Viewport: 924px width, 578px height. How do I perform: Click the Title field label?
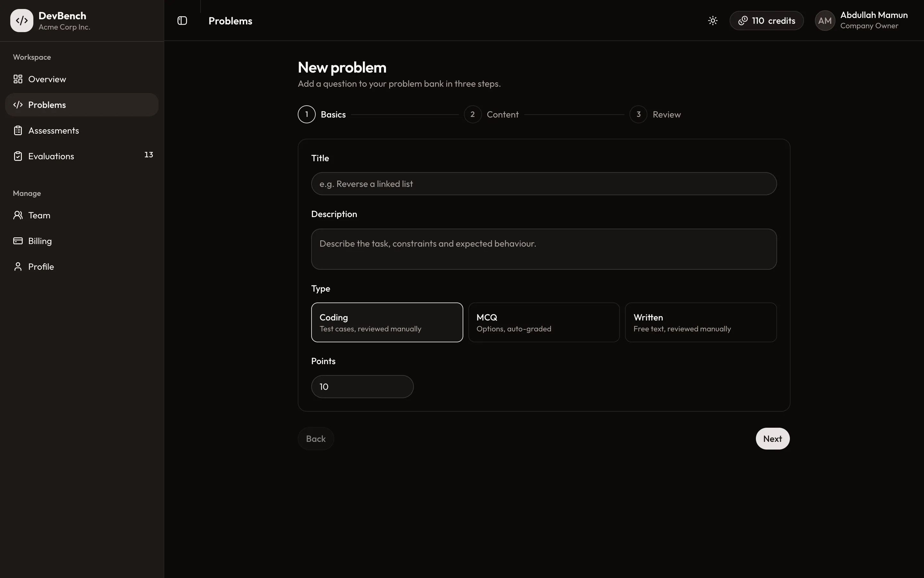click(320, 158)
